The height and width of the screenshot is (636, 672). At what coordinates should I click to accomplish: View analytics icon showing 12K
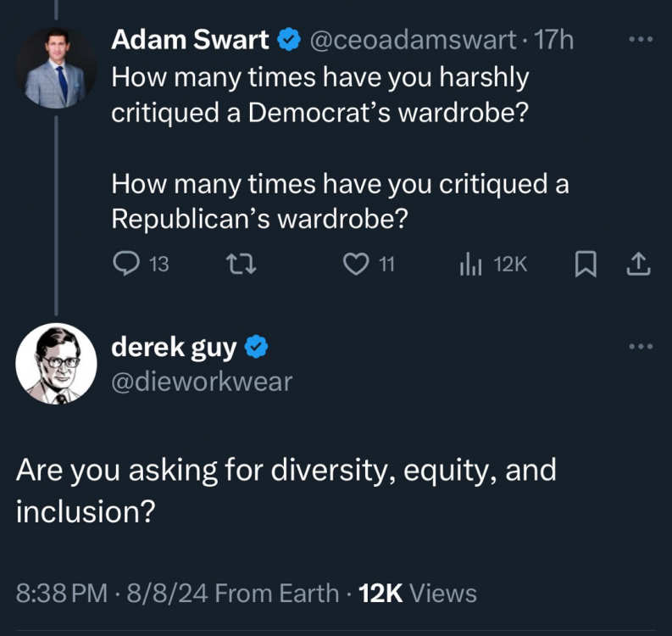click(470, 265)
